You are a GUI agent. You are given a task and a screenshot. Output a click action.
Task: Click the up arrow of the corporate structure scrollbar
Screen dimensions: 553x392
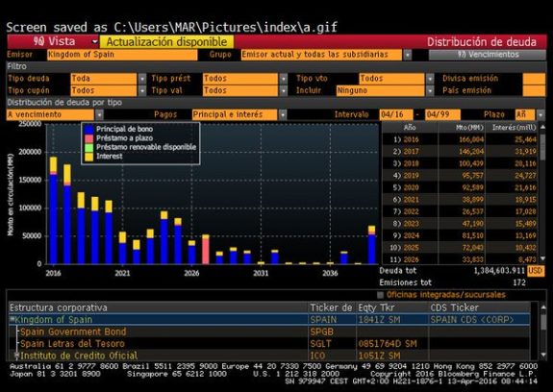tap(543, 307)
